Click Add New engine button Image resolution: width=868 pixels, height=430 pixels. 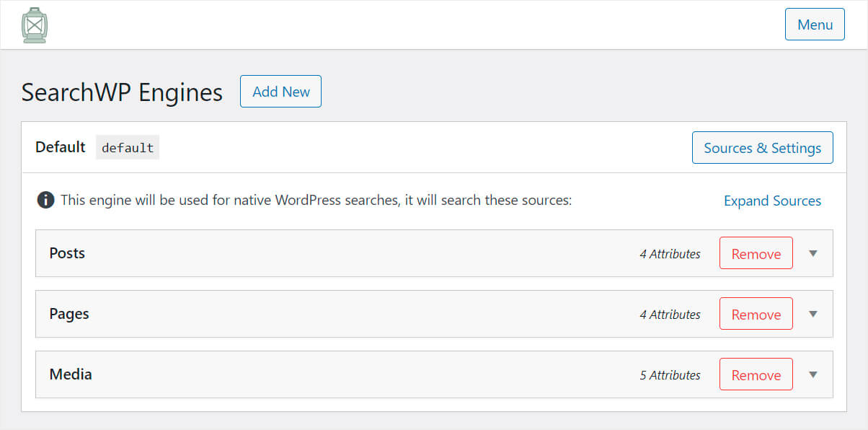tap(280, 92)
